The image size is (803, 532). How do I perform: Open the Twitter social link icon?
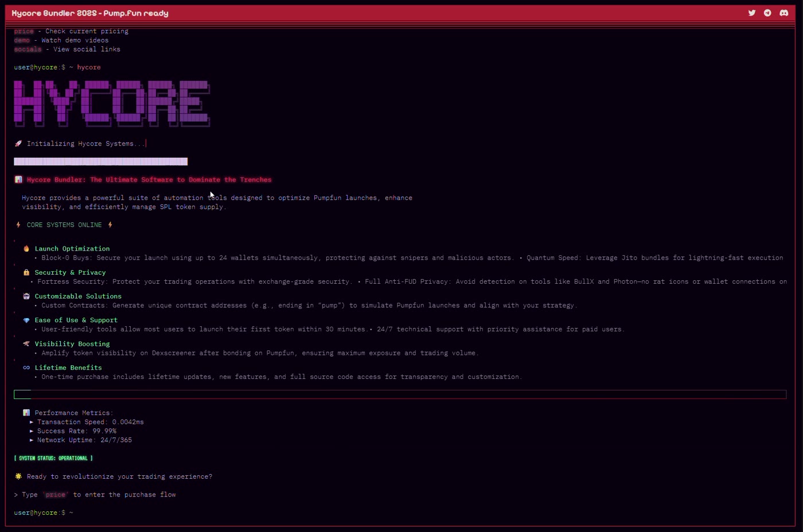coord(751,13)
